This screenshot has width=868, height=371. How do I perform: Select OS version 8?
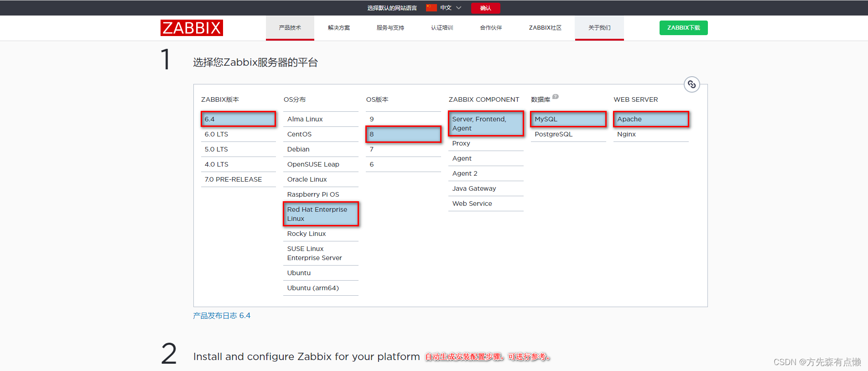tap(403, 134)
